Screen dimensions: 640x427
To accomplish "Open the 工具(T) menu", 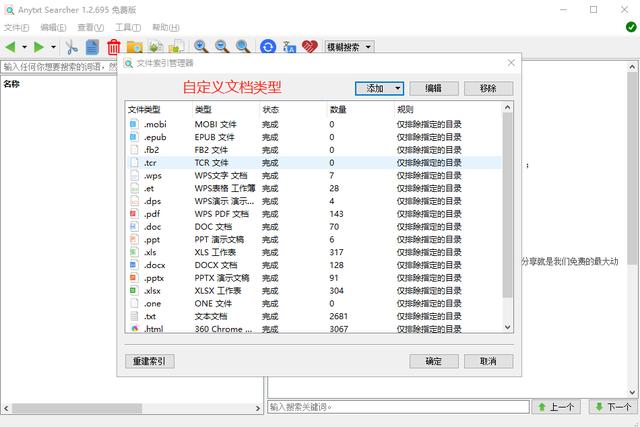I will click(x=128, y=27).
